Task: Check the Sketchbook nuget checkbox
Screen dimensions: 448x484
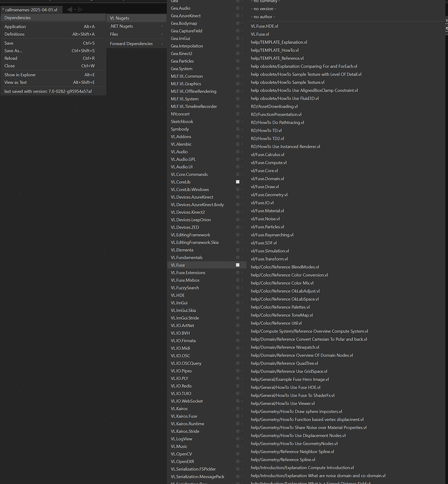Action: click(237, 122)
